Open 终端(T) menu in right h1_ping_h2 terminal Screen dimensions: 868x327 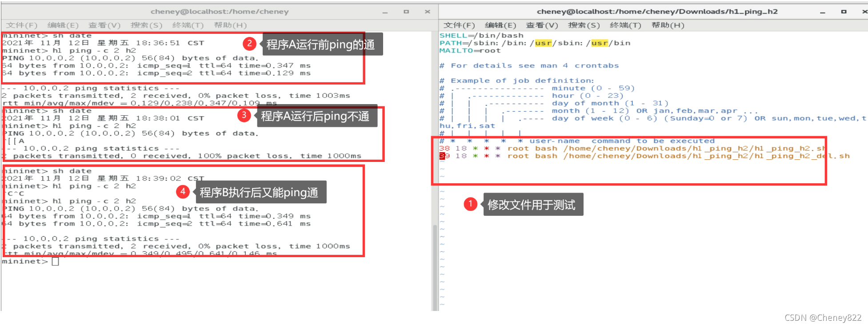pos(625,25)
